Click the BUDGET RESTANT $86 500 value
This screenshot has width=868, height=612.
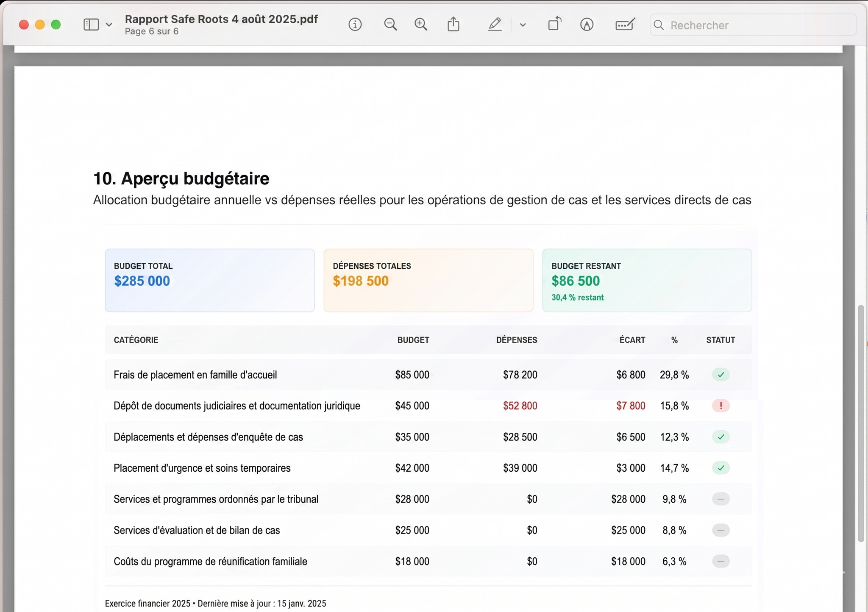pos(576,281)
